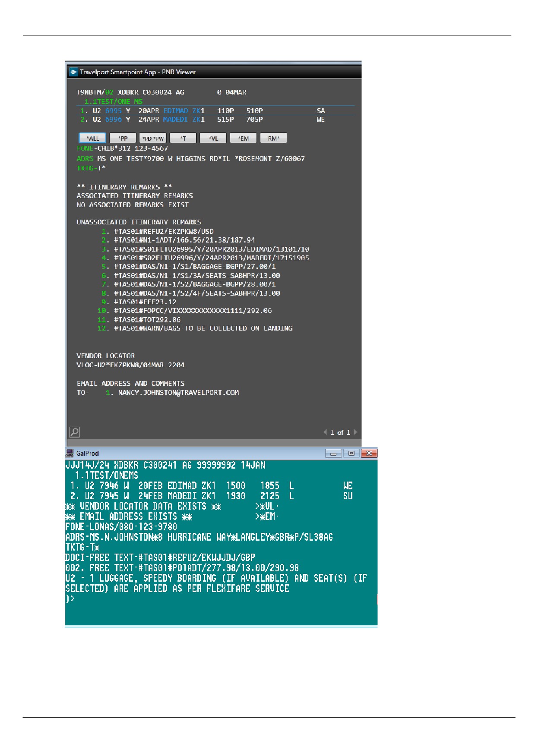Click U2 7946 segment in GalProd
The height and width of the screenshot is (756, 535).
[x=212, y=486]
